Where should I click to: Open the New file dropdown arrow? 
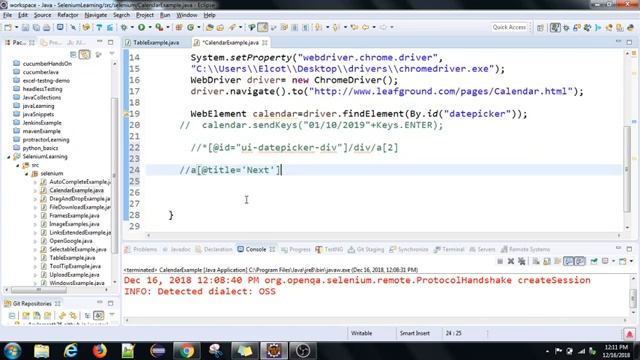click(16, 27)
